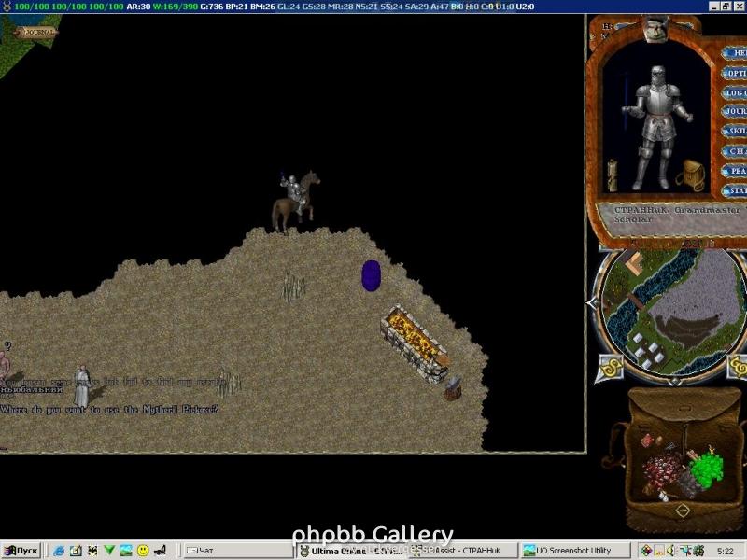Click the blue moongate portal
The image size is (747, 560).
tap(371, 275)
